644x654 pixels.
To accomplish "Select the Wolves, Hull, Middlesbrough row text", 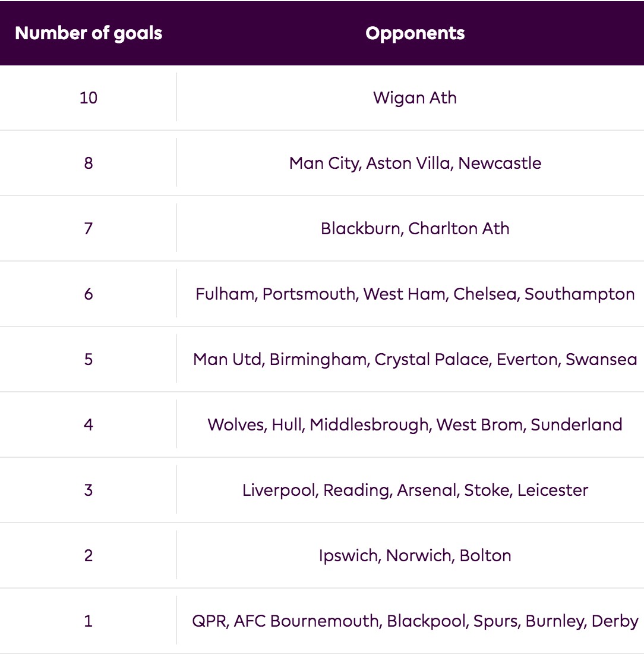I will [415, 425].
